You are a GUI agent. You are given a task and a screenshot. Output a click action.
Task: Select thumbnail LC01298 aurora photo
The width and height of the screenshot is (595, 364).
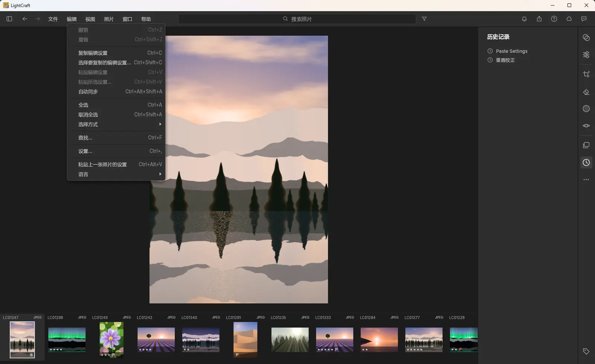tap(67, 339)
